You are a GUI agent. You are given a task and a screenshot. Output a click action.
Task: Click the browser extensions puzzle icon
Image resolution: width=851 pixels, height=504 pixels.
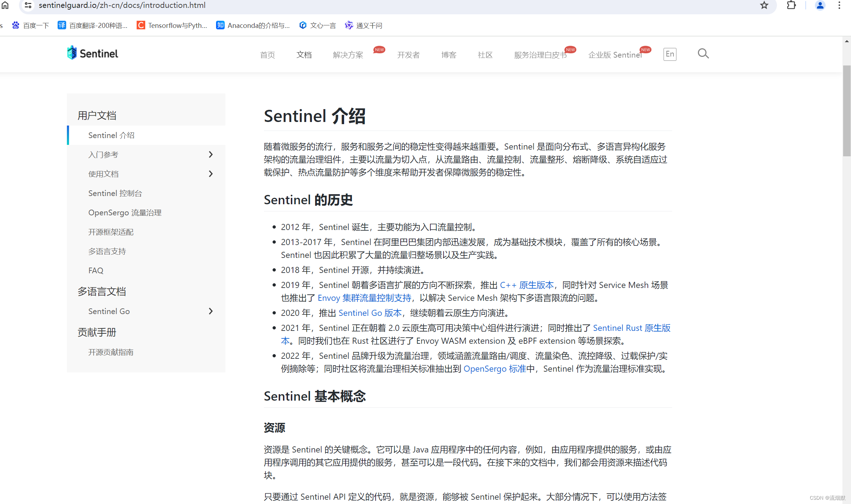coord(791,5)
